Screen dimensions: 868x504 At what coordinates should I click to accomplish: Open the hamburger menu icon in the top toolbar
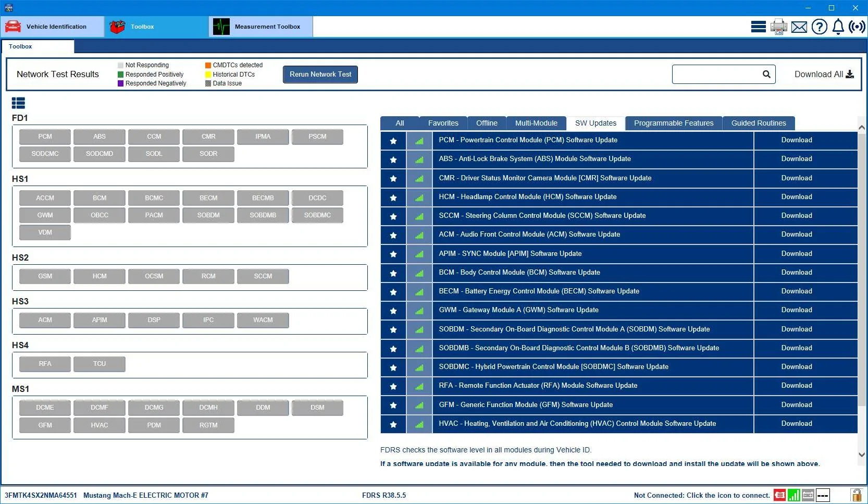(x=758, y=27)
